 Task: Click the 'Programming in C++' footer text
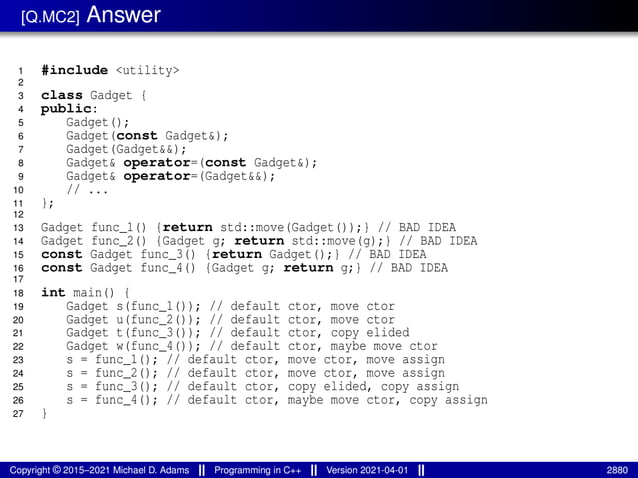click(258, 470)
